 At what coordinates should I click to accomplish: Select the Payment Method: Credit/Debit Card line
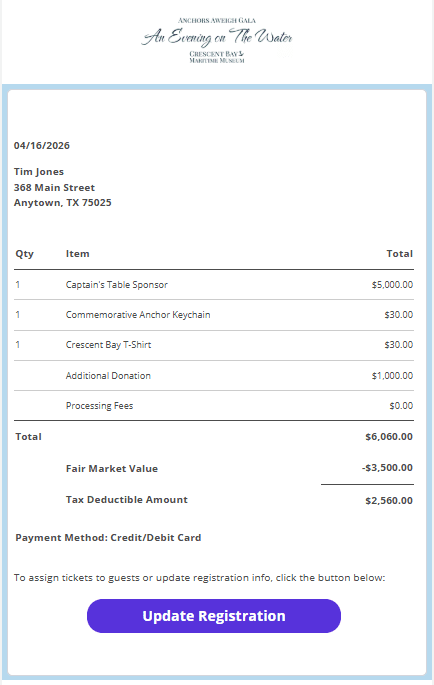pyautogui.click(x=108, y=538)
